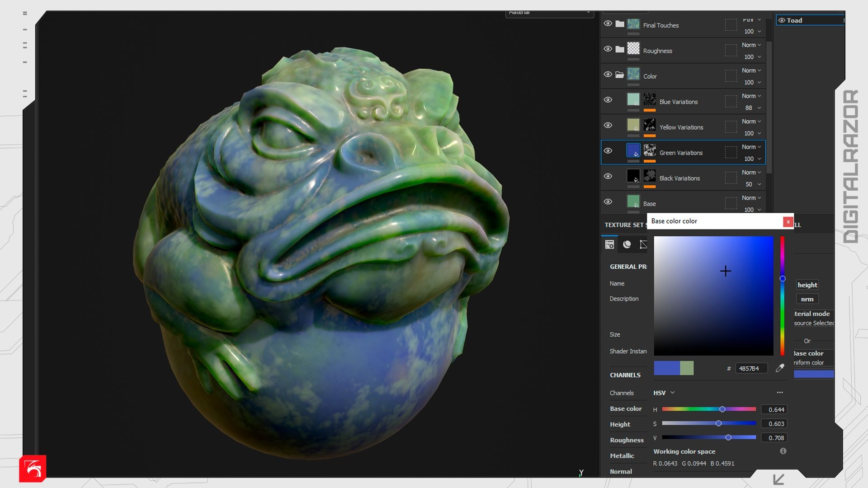Click the color picker options ellipsis
868x488 pixels.
coord(779,392)
